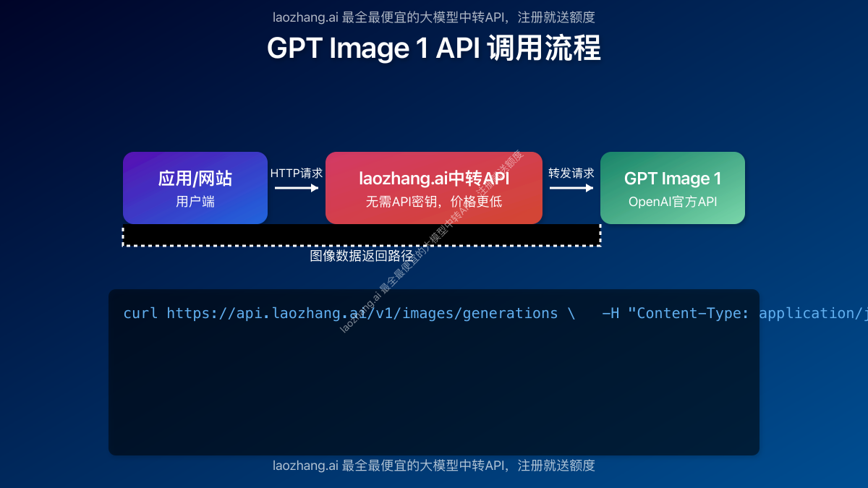Image resolution: width=868 pixels, height=488 pixels.
Task: Click the curl command line in code block
Action: coord(495,313)
